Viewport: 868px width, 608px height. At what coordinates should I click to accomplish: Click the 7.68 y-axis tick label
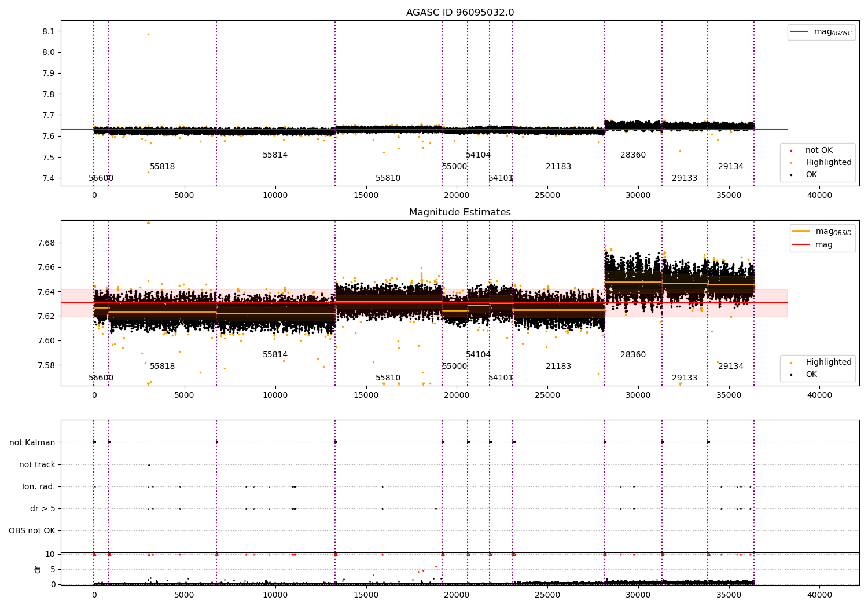[x=46, y=243]
